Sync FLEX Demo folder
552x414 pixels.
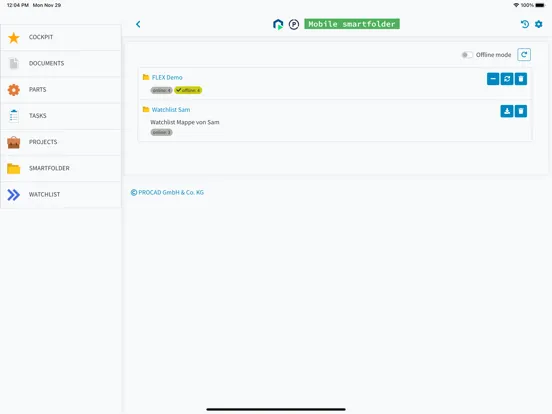point(507,79)
